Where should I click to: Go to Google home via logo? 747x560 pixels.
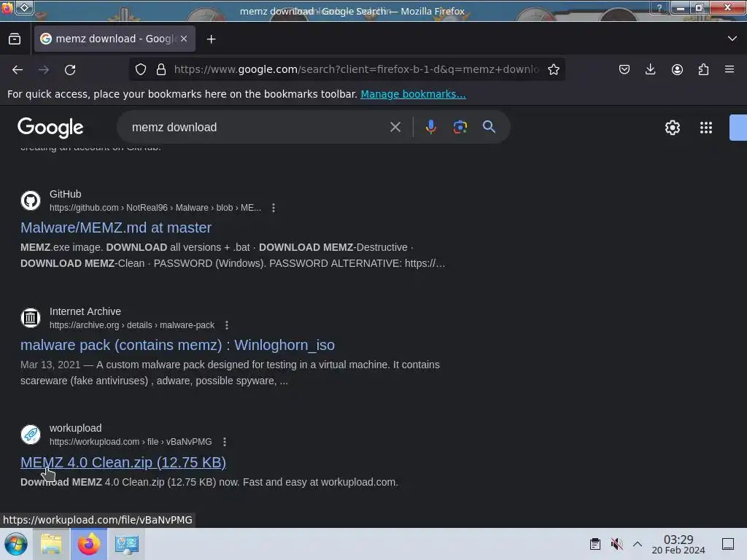(x=50, y=128)
